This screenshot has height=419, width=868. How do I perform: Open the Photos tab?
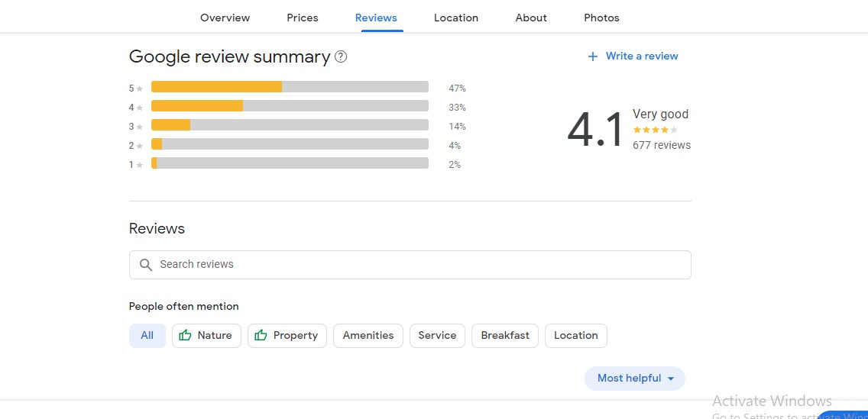(x=601, y=18)
